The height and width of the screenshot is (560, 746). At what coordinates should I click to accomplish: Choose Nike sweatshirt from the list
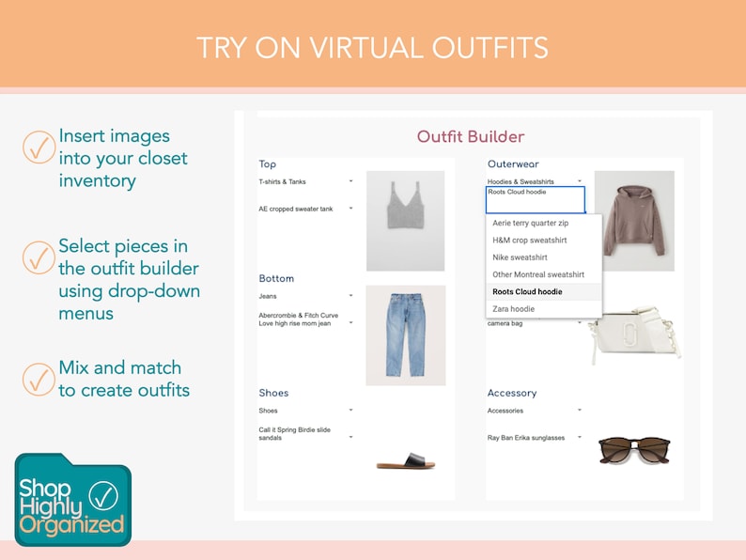pyautogui.click(x=544, y=257)
